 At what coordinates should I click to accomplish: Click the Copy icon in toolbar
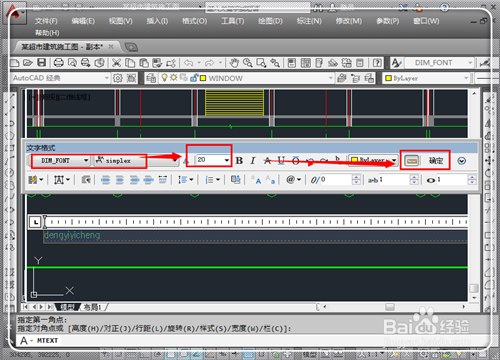tap(130, 63)
